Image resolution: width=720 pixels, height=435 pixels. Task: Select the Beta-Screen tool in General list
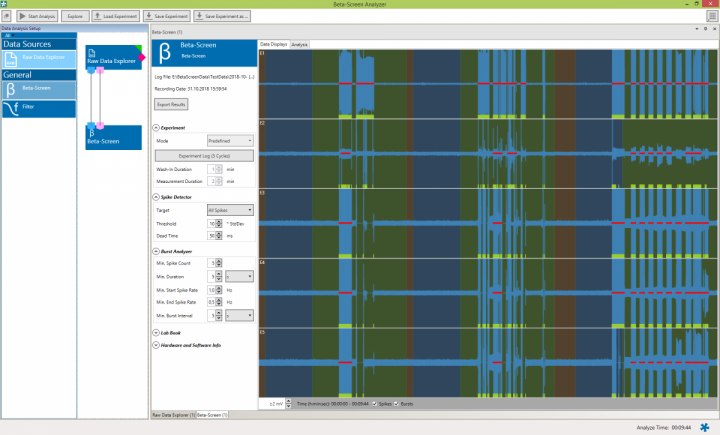(38, 88)
